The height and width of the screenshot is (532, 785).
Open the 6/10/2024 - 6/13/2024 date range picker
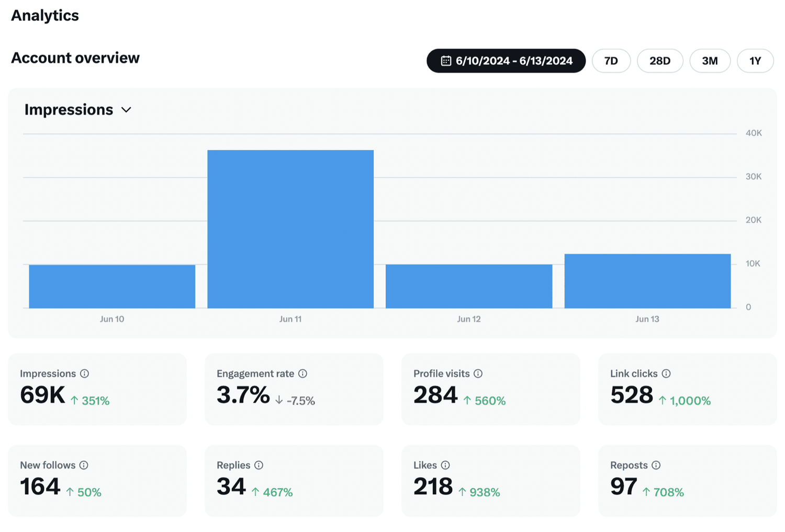tap(506, 61)
